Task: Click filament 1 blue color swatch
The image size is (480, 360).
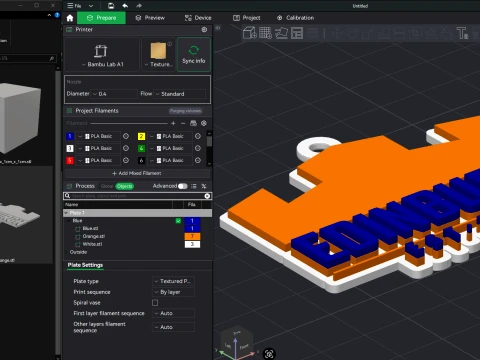Action: pos(70,136)
